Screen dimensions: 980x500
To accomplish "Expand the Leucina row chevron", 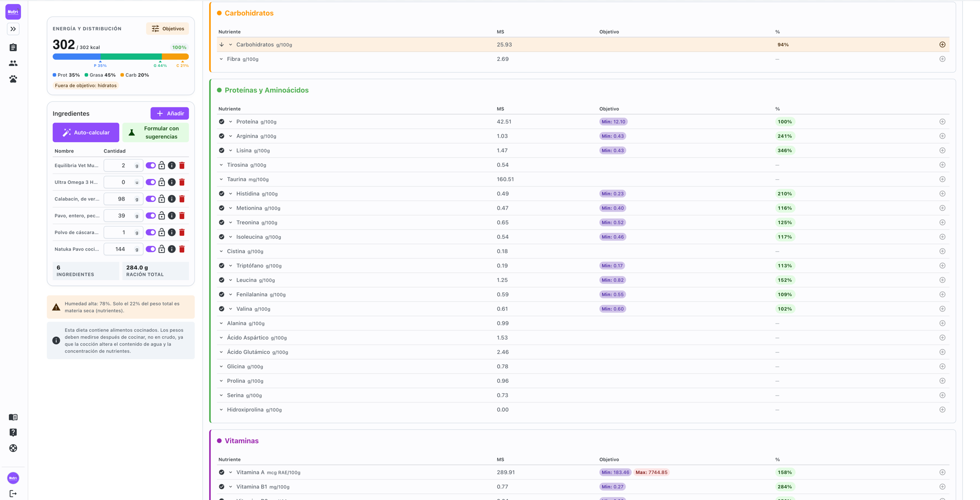I will tap(231, 280).
